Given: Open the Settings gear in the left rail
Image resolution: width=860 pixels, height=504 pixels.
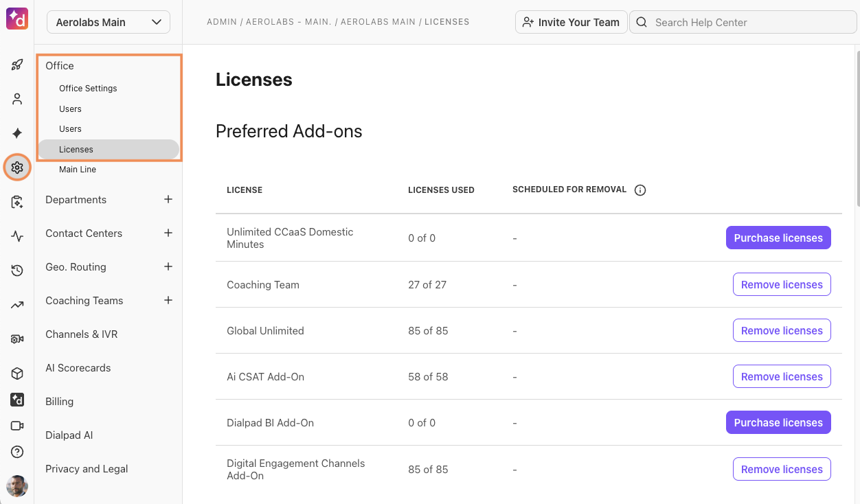Looking at the screenshot, I should [16, 167].
